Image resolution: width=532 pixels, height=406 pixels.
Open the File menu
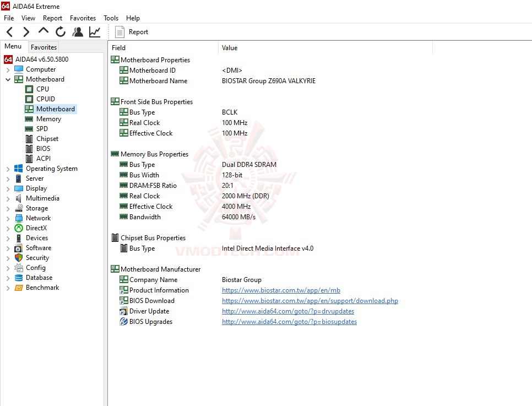point(9,18)
